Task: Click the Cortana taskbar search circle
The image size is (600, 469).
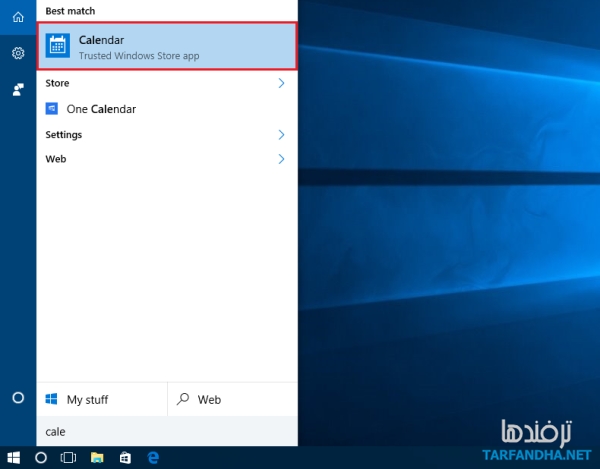Action: point(41,458)
